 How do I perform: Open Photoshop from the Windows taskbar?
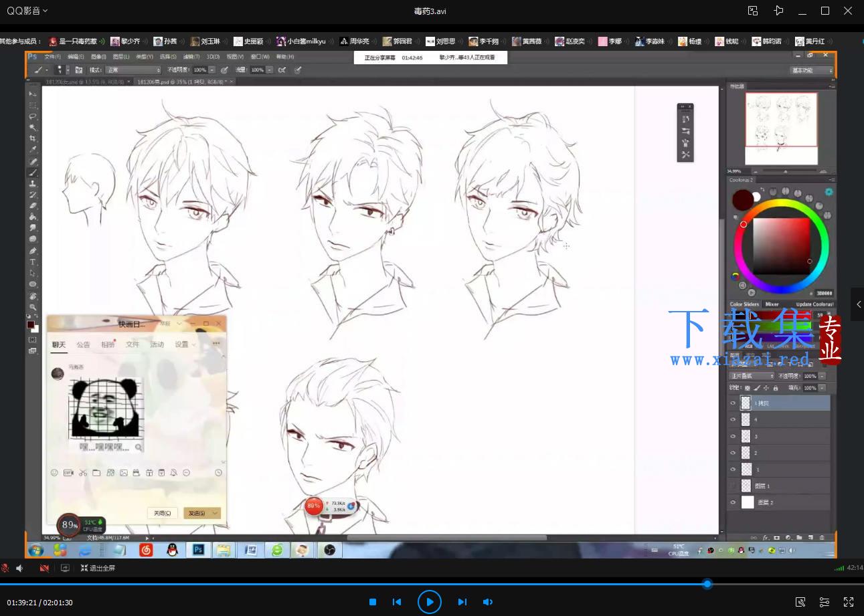(198, 550)
